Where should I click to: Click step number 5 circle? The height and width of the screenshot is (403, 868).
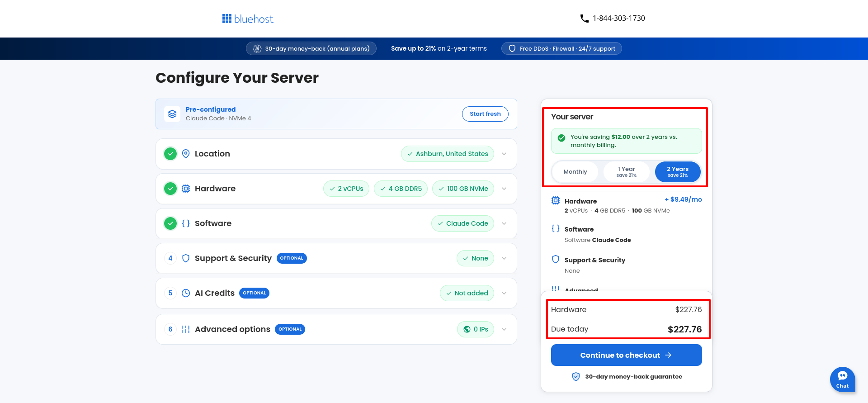point(170,293)
